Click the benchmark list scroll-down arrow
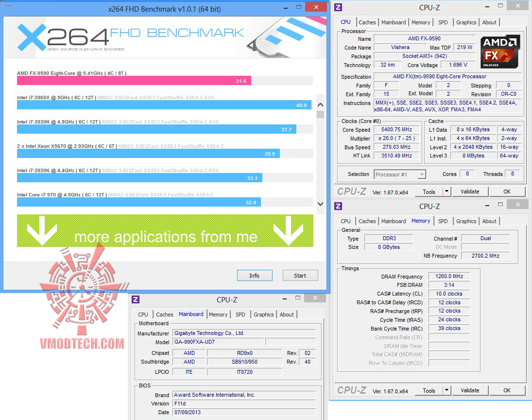Image resolution: width=532 pixels, height=420 pixels. click(x=320, y=204)
